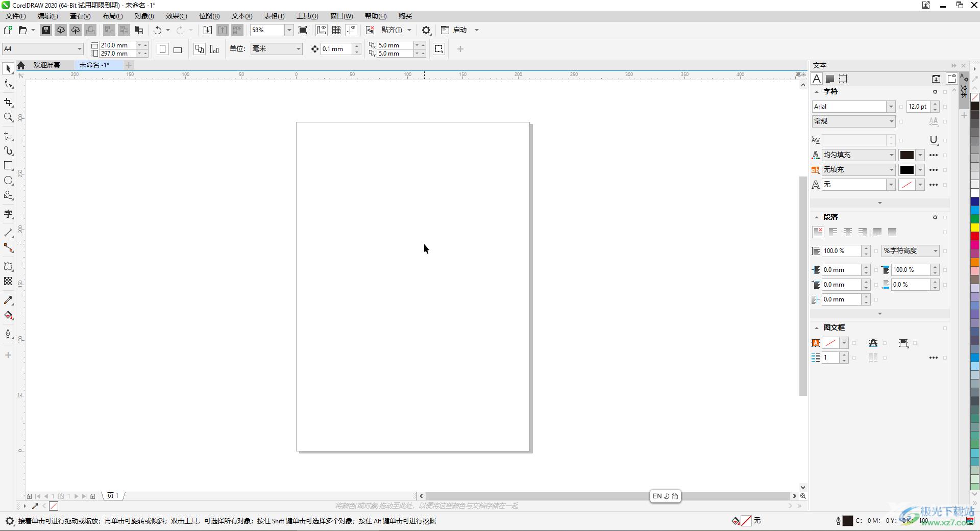Select the Artistic Media tool
Image resolution: width=980 pixels, height=531 pixels.
[8, 151]
